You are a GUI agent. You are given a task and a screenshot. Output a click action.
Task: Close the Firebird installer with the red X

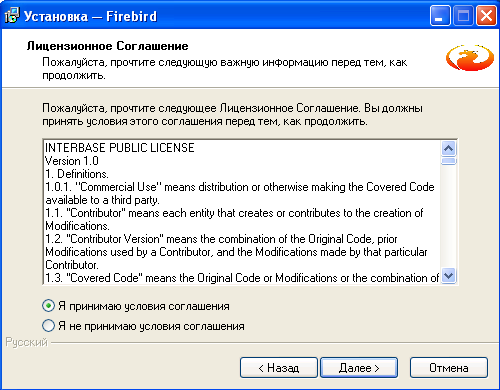pyautogui.click(x=487, y=16)
